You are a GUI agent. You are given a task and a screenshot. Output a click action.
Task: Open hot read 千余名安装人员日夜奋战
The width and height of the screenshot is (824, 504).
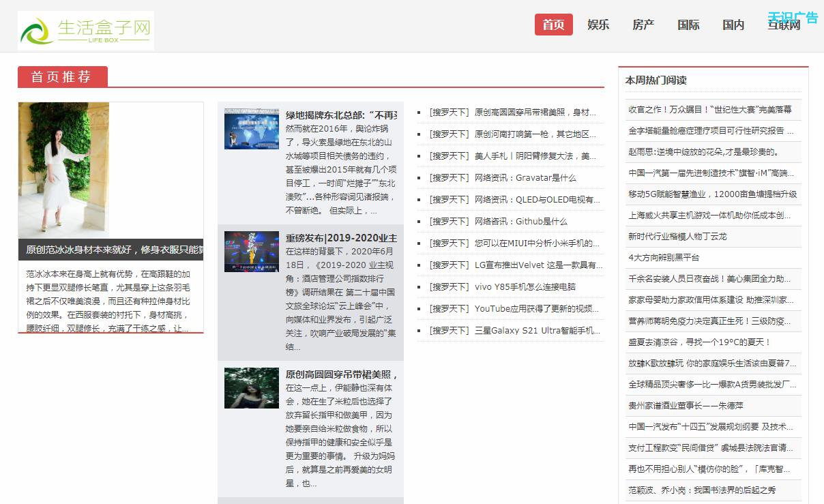pos(709,278)
